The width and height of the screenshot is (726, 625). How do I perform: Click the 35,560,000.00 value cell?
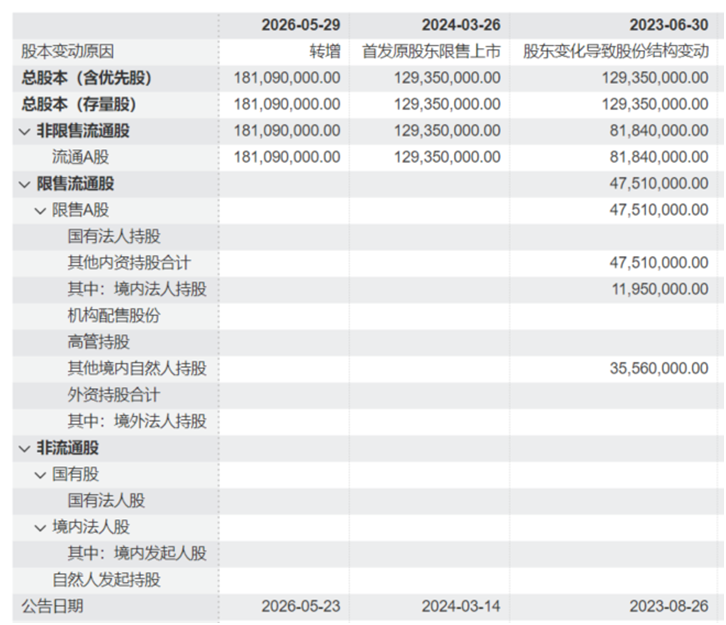tap(659, 369)
